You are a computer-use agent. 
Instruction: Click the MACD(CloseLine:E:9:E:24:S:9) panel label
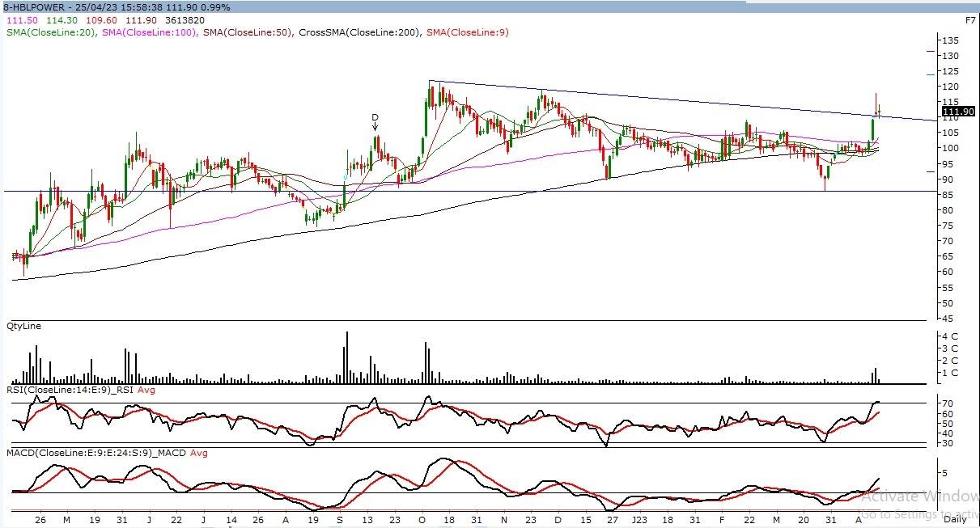[x=95, y=453]
